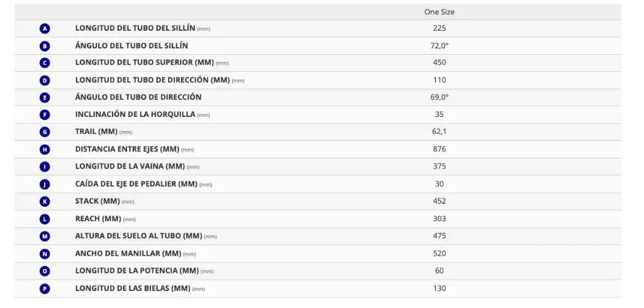644x308 pixels.
Task: Select the C letter badge icon
Action: pos(45,63)
